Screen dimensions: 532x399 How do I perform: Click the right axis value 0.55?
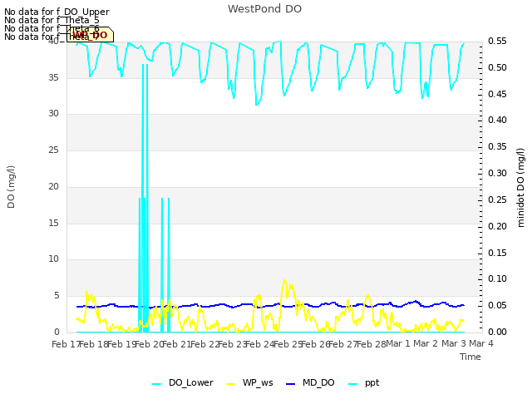(x=497, y=42)
